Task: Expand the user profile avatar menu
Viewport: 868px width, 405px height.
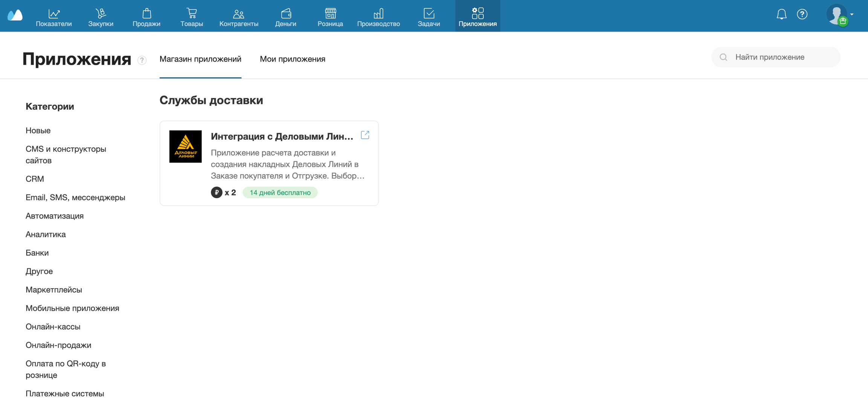Action: pyautogui.click(x=839, y=15)
